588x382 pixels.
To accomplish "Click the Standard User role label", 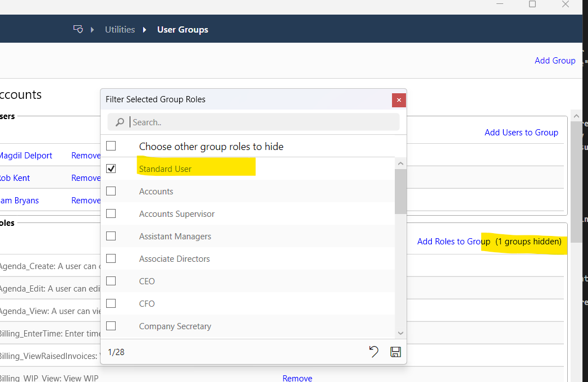I will (165, 169).
